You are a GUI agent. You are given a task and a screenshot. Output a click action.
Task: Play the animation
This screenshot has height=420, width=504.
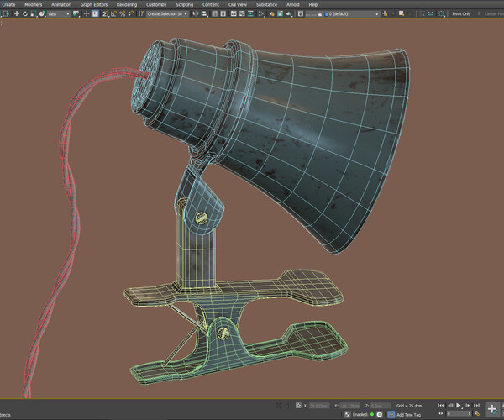click(x=459, y=406)
